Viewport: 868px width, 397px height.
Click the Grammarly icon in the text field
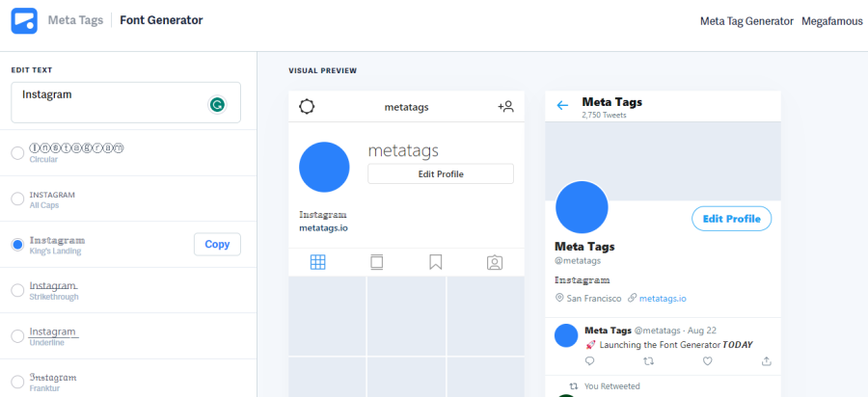tap(218, 104)
